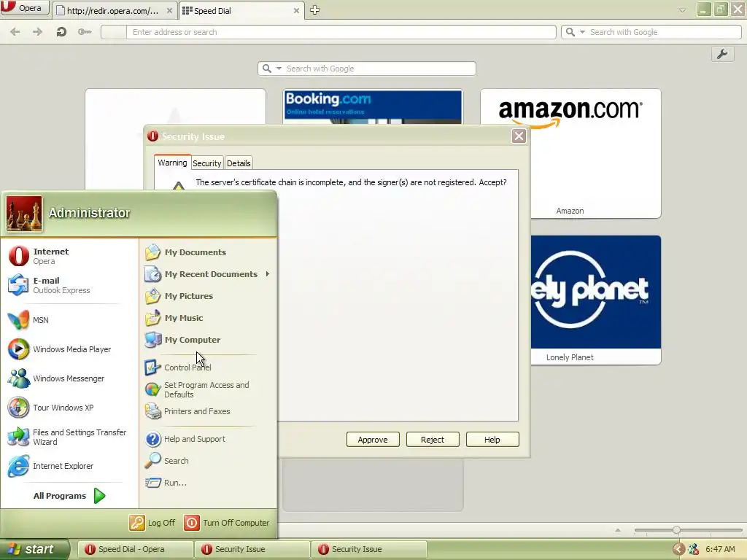This screenshot has height=560, width=747.
Task: Open closed tabs dropdown arrow
Action: (x=682, y=10)
